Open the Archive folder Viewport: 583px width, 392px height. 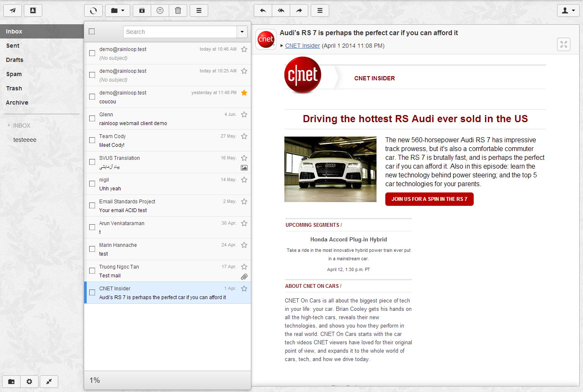(x=42, y=102)
